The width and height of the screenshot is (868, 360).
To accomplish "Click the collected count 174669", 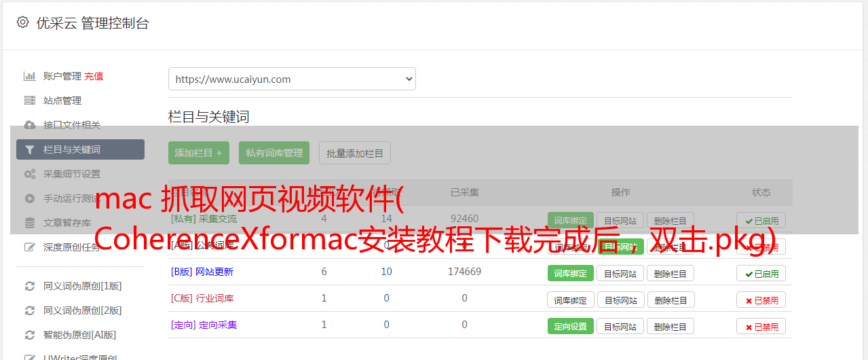I will 464,272.
